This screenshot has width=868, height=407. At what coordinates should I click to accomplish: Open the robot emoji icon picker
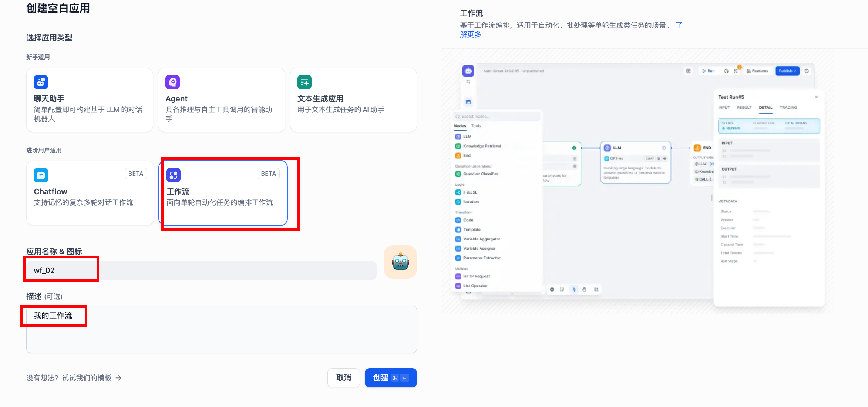click(x=400, y=262)
